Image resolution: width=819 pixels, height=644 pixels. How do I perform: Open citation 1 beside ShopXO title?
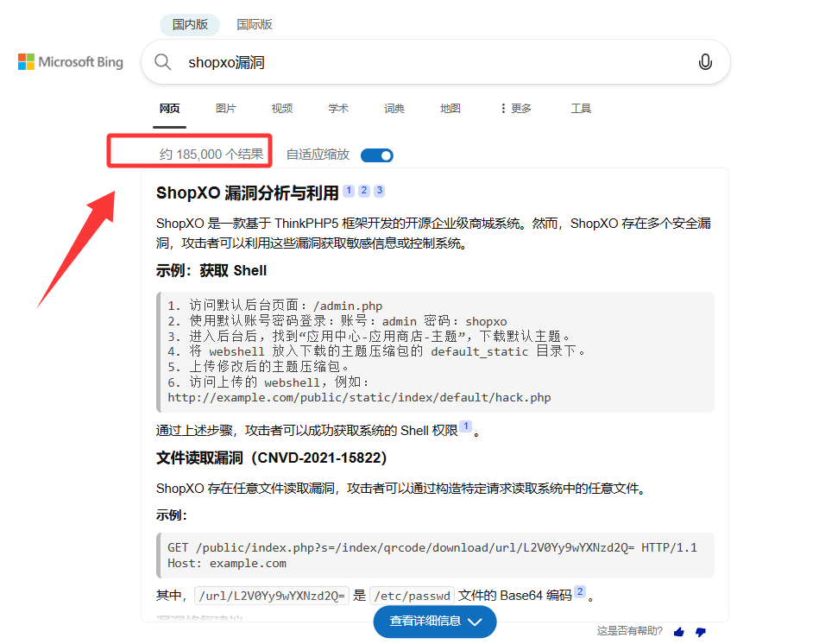point(349,191)
